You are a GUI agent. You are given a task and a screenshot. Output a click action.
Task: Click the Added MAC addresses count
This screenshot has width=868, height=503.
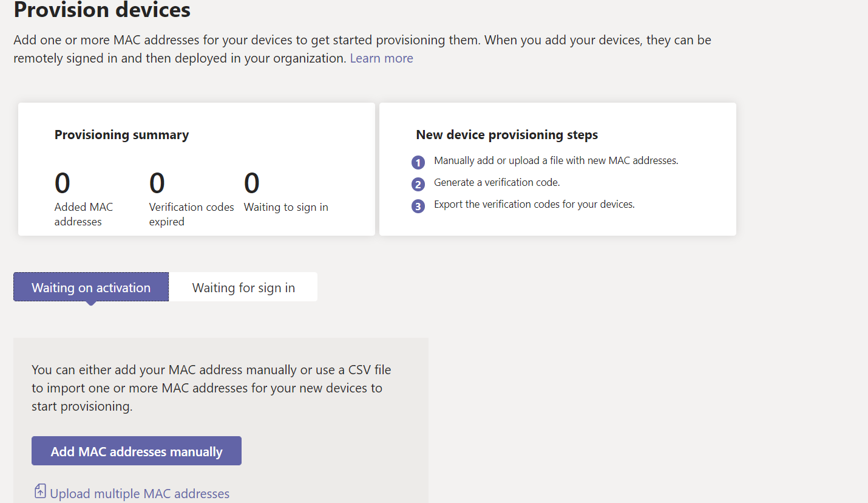point(63,183)
